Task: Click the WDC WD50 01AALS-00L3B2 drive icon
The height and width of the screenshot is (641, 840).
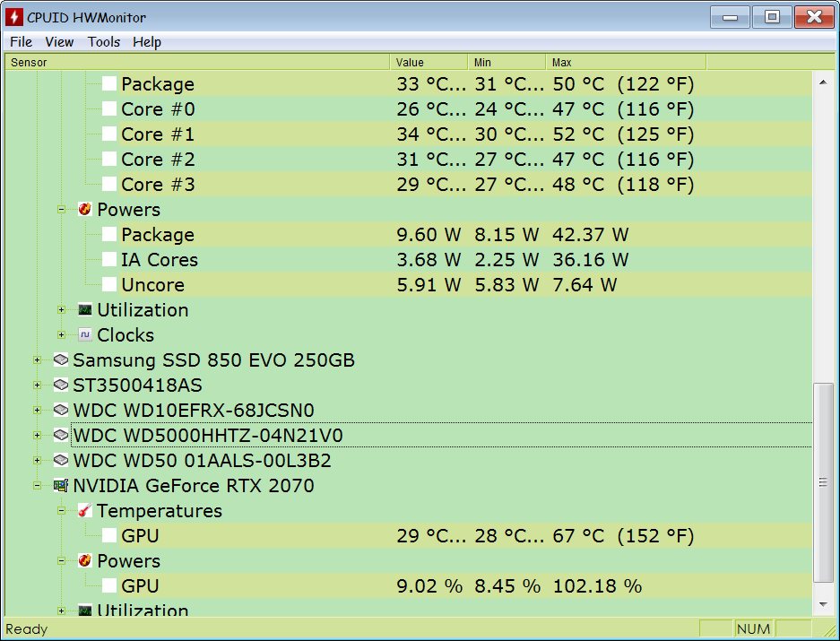Action: (x=61, y=460)
